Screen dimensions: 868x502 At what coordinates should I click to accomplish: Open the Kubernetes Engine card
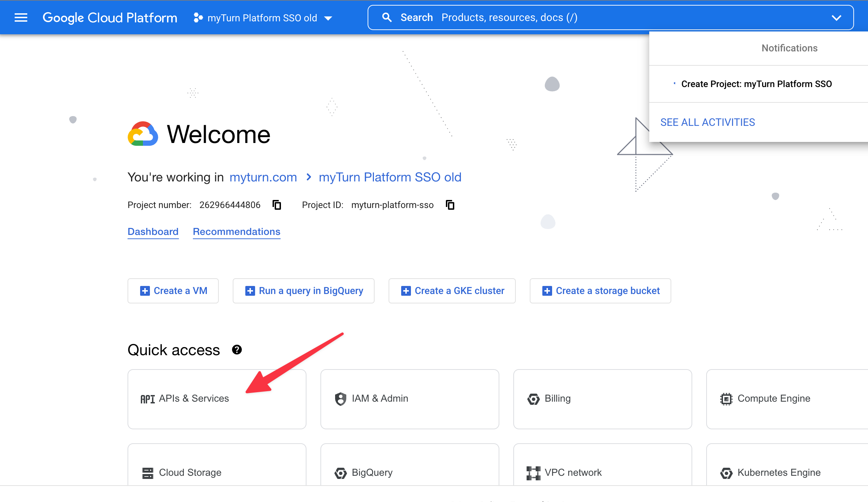[x=787, y=465]
